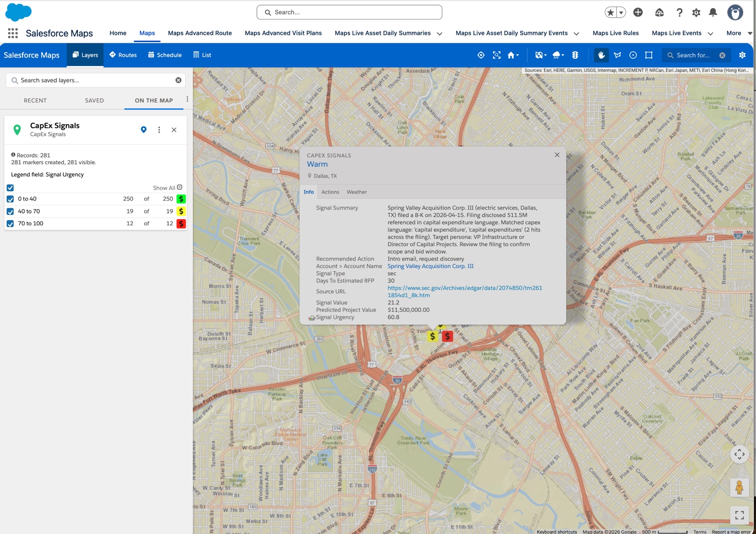Viewport: 756px width, 534px height.
Task: Switch to the SAVED tab
Action: [94, 101]
